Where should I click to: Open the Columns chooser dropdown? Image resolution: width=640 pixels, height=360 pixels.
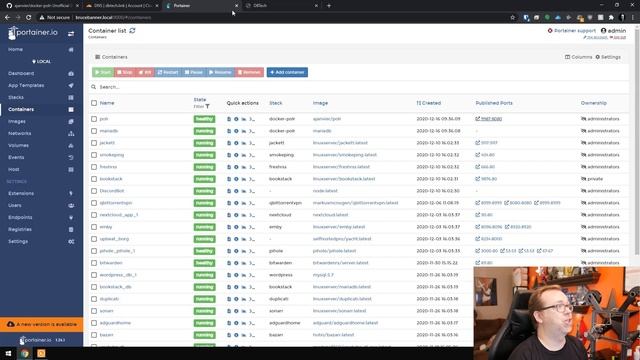(x=578, y=57)
